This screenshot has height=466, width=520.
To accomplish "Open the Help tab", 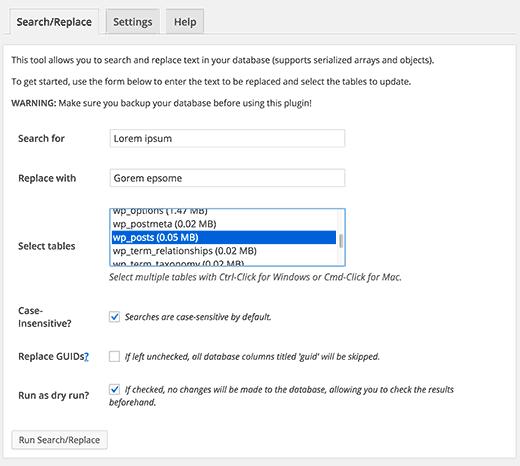I will (185, 22).
